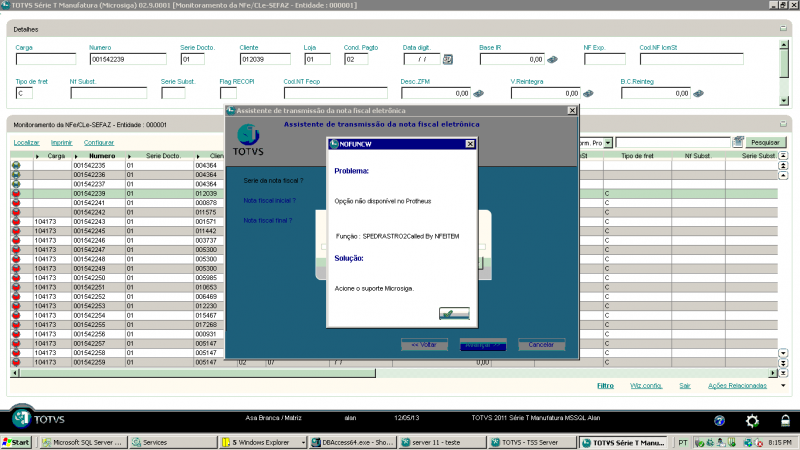
Task: Switch to TOTVS - TSS Server taskbar item
Action: (532, 442)
